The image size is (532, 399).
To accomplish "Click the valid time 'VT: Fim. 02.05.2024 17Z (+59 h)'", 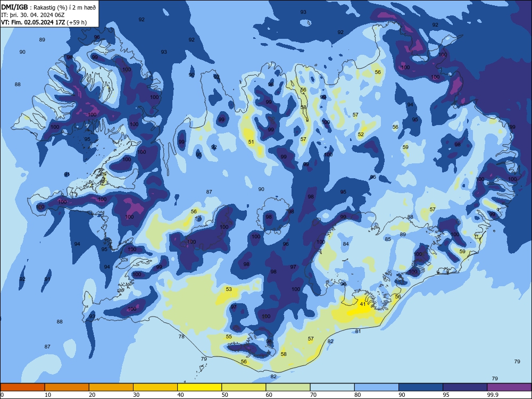I will point(44,22).
